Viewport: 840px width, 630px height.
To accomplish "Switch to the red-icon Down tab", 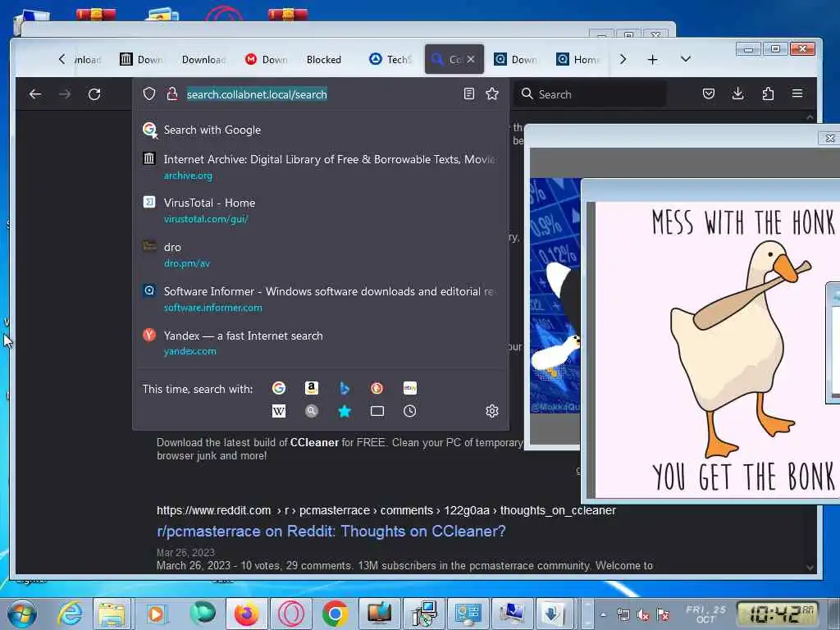I will pos(267,59).
